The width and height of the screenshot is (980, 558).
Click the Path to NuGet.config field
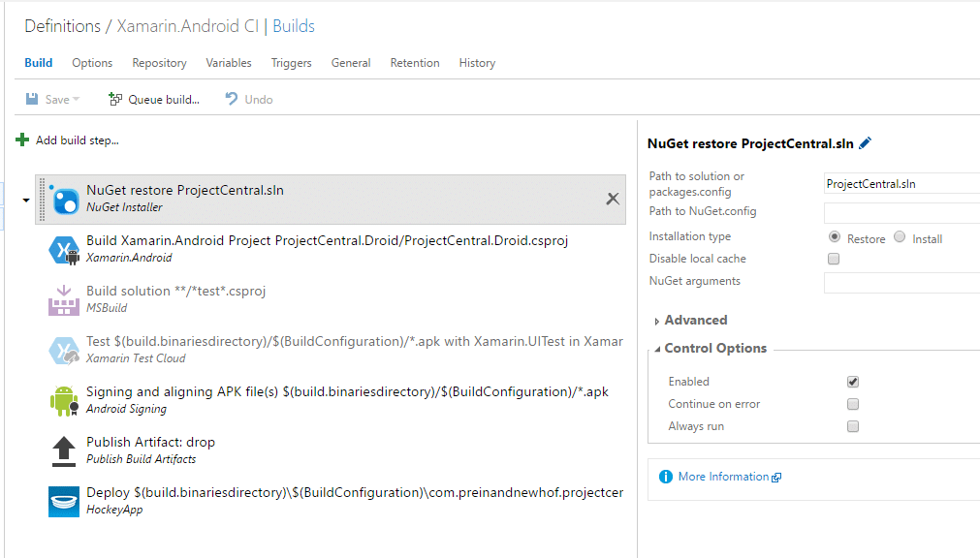(x=901, y=212)
